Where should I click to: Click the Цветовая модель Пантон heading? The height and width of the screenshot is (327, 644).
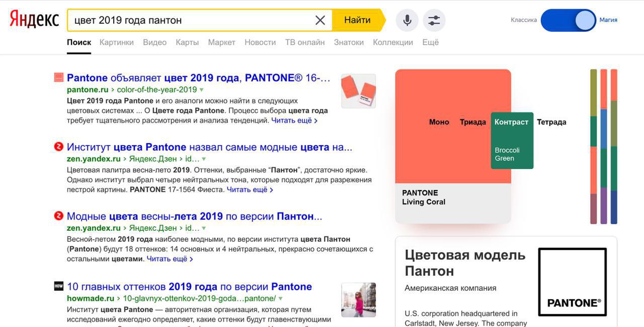point(465,263)
